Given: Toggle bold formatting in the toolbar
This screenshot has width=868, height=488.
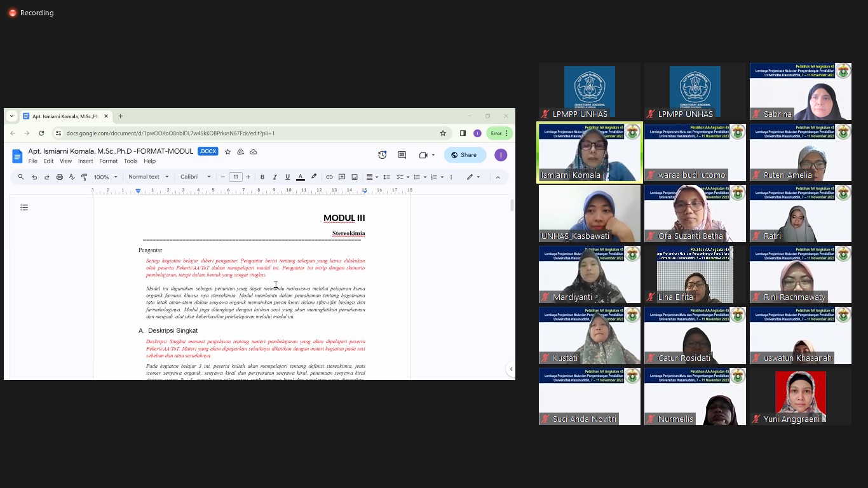Looking at the screenshot, I should click(262, 177).
